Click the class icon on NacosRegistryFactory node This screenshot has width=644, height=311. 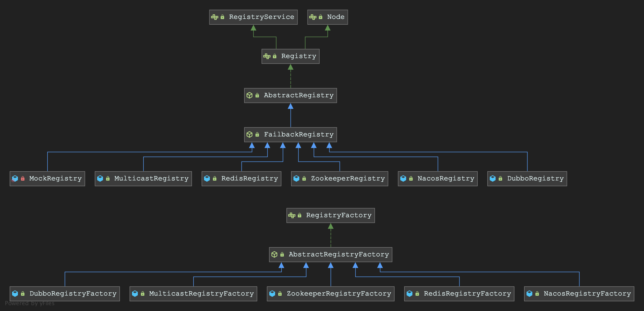tap(529, 294)
